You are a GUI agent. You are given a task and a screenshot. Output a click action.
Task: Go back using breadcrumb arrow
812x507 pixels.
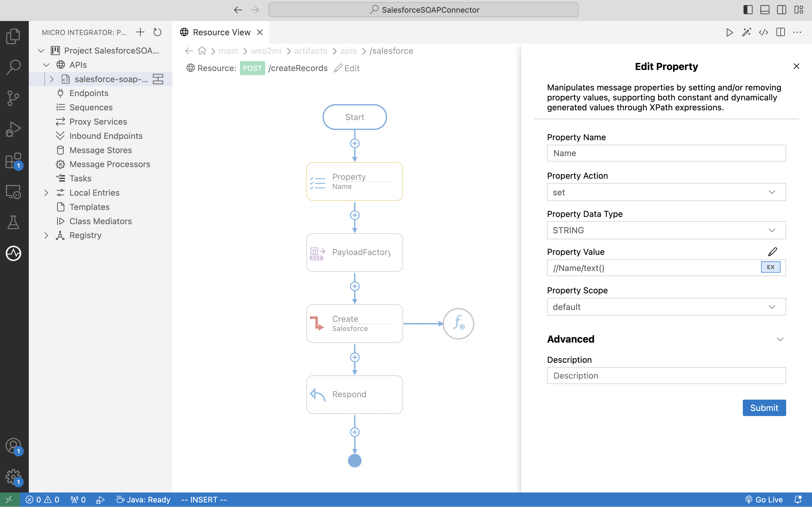[x=189, y=51]
